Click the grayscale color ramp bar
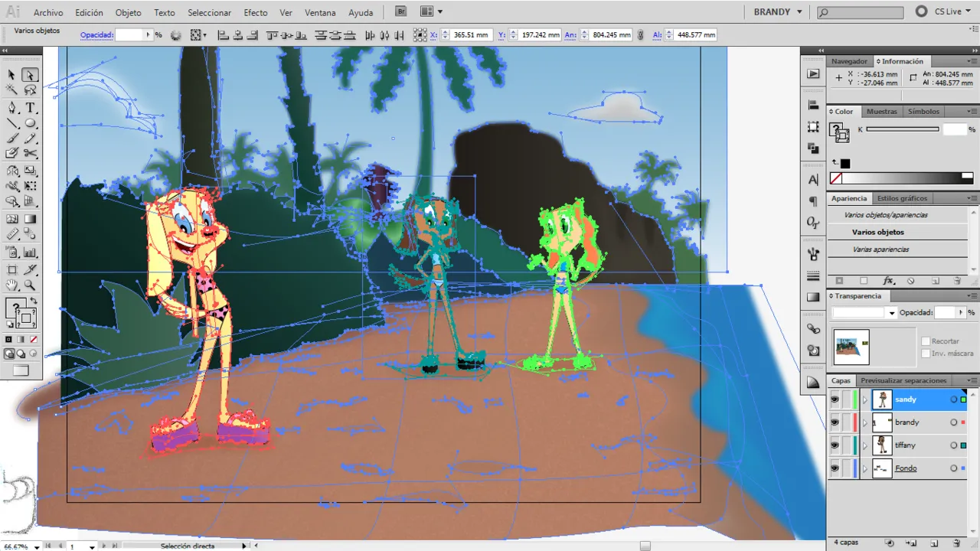 908,178
